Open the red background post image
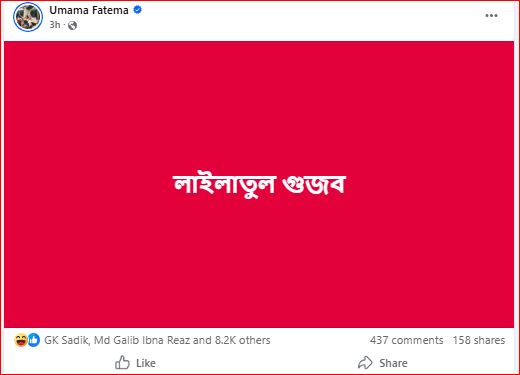The width and height of the screenshot is (520, 375). [x=259, y=184]
